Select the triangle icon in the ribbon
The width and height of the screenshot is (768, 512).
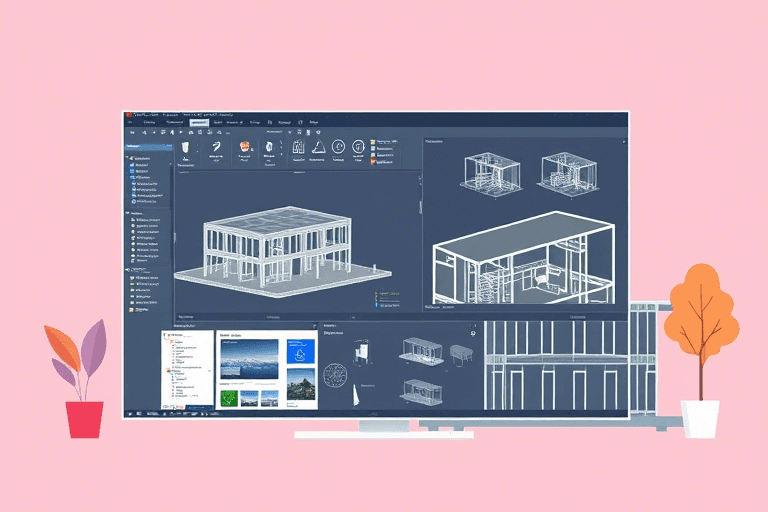point(317,148)
